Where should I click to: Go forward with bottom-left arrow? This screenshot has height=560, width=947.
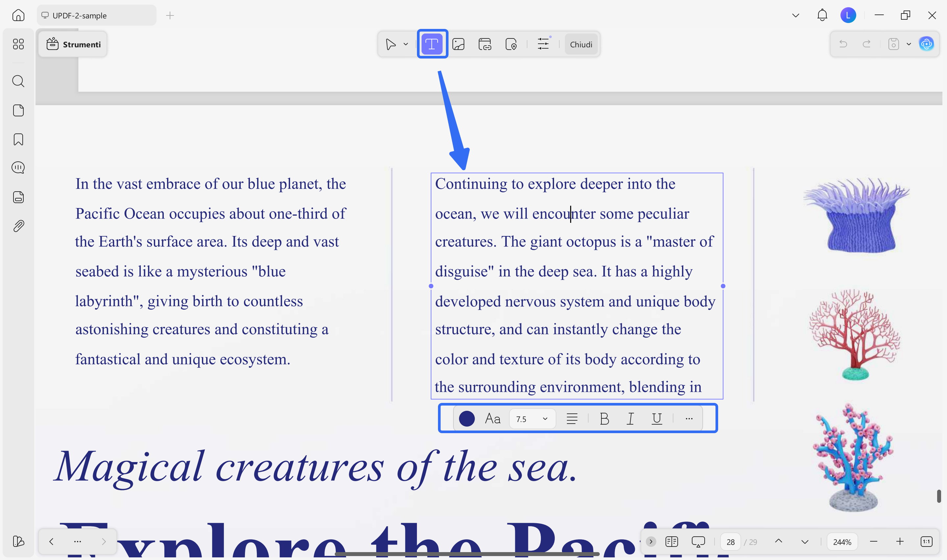(104, 542)
